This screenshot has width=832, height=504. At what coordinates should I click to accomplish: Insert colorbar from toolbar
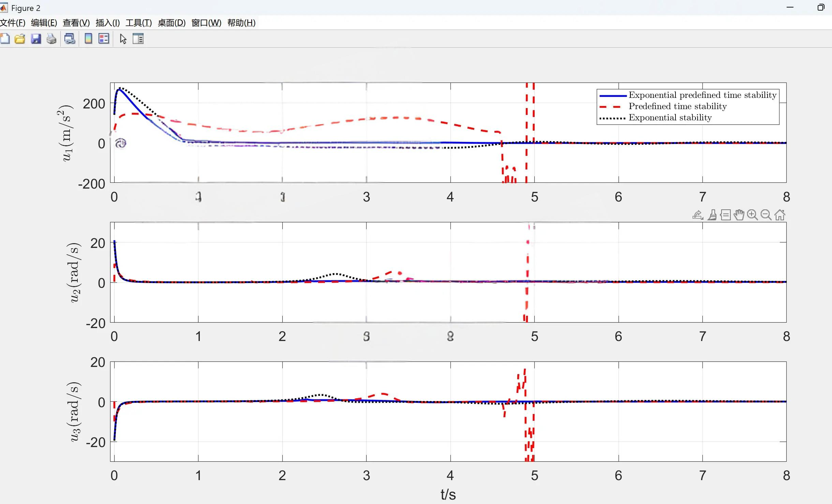click(88, 39)
